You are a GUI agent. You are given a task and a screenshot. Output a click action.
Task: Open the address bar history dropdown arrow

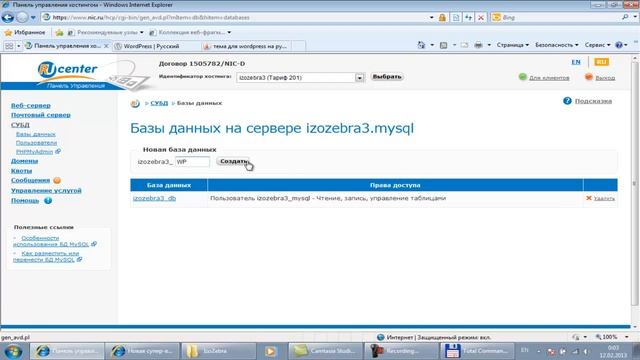click(431, 18)
